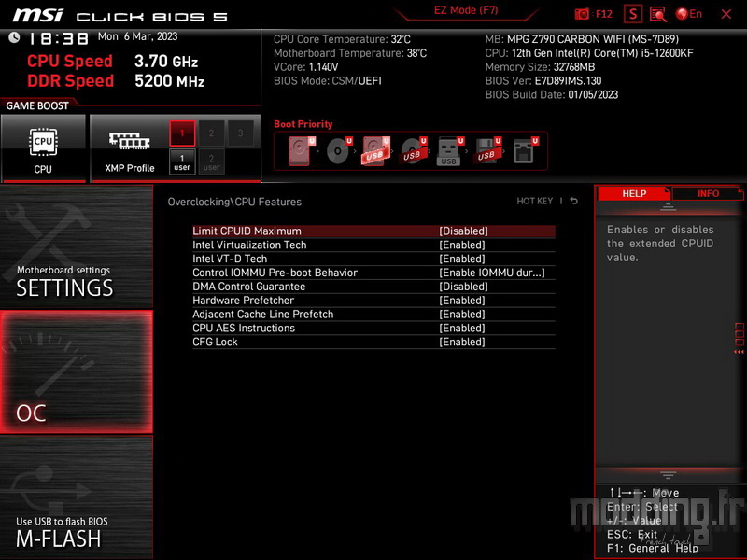Select XMP profile 3
747x560 pixels.
pos(240,133)
